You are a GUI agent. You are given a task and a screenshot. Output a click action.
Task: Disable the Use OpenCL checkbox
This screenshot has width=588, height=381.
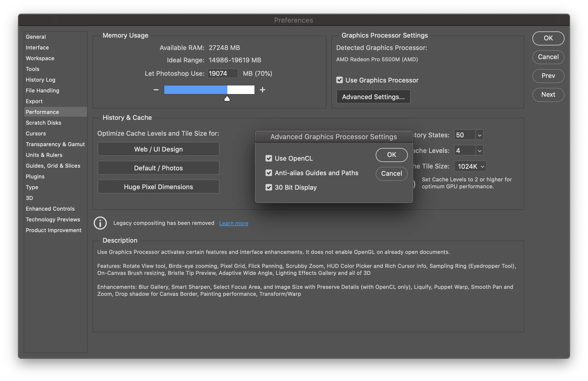pos(269,159)
